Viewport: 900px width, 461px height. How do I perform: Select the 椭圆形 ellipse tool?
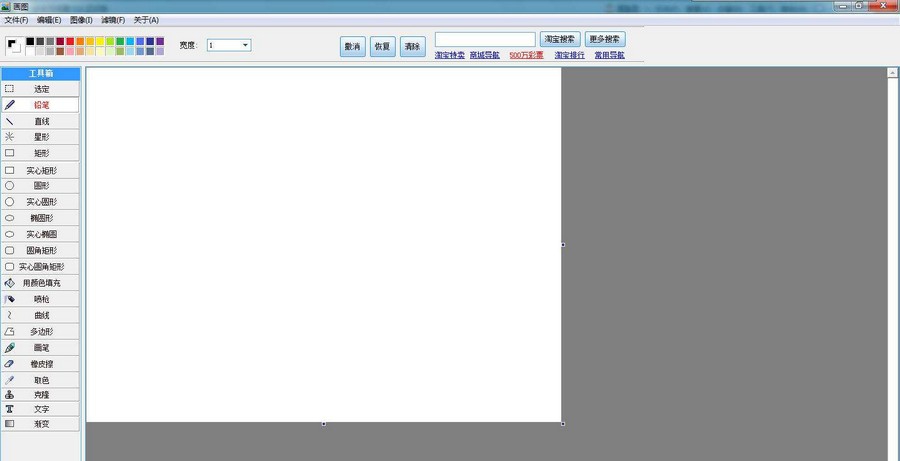(40, 218)
